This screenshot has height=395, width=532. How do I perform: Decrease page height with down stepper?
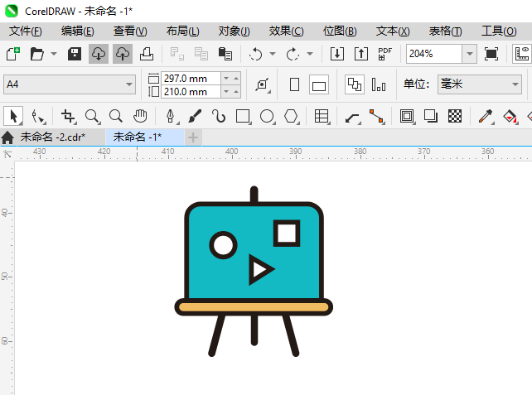pos(226,92)
